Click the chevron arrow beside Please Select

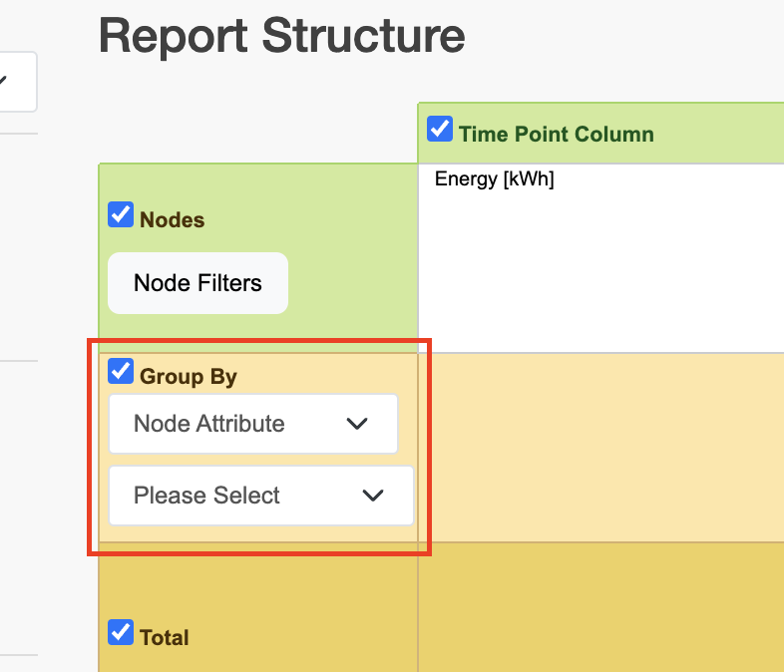coord(373,496)
